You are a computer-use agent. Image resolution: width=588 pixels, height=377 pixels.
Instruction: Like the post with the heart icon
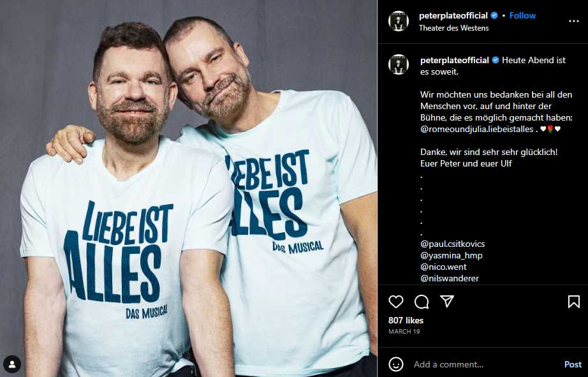[395, 302]
